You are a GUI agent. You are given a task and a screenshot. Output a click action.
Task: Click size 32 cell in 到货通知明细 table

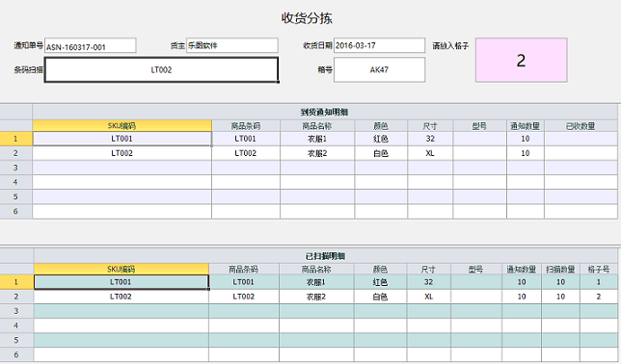coord(430,139)
